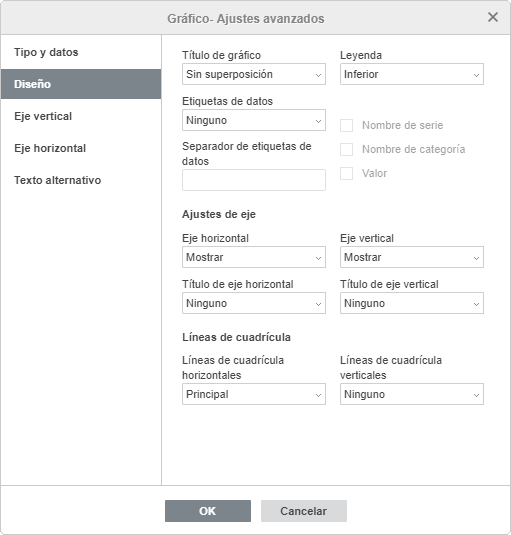Viewport: 511px width, 535px height.
Task: Open the Eje vertical Mostrar dropdown
Action: click(x=412, y=257)
